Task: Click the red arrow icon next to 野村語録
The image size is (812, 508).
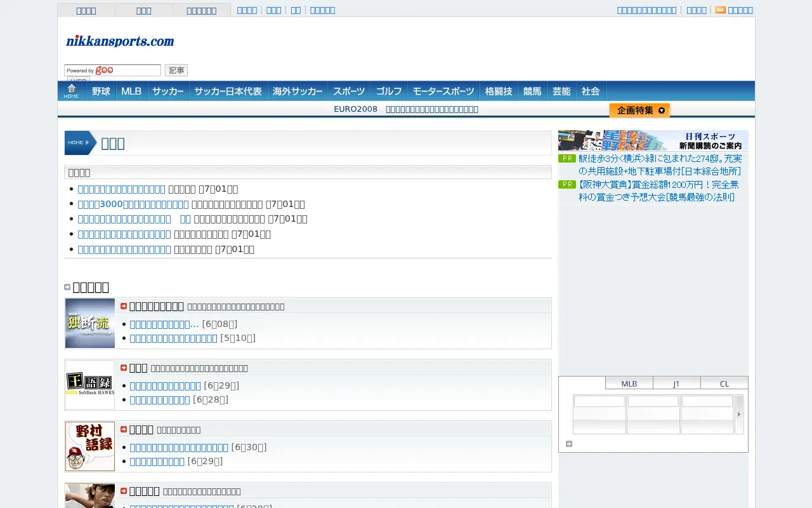Action: coord(124,429)
